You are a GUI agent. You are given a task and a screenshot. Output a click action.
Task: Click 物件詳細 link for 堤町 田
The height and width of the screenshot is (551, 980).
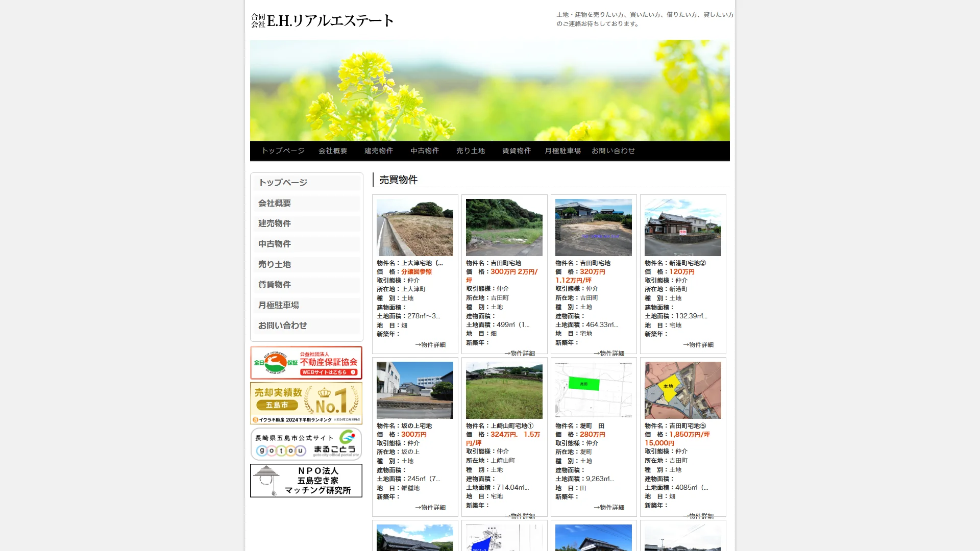tap(609, 508)
